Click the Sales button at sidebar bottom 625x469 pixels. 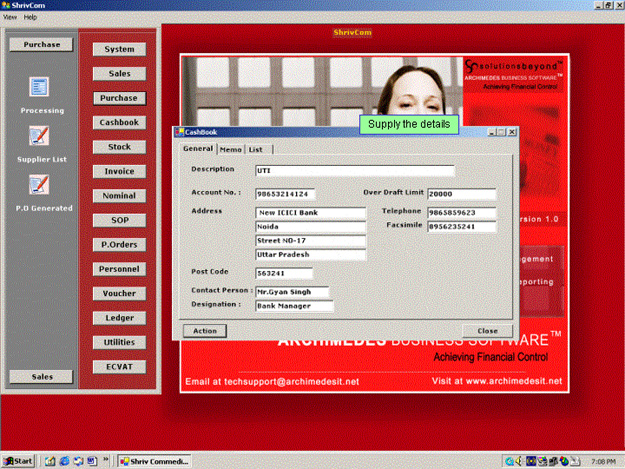[41, 376]
